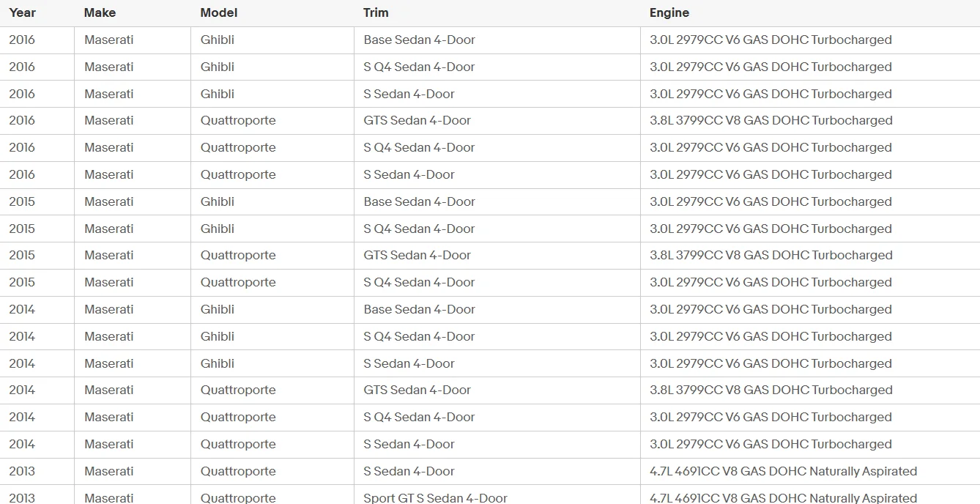The width and height of the screenshot is (980, 504).
Task: Select "S Sedan 4-Door" trim for 2016 Quattroporte
Action: point(409,174)
